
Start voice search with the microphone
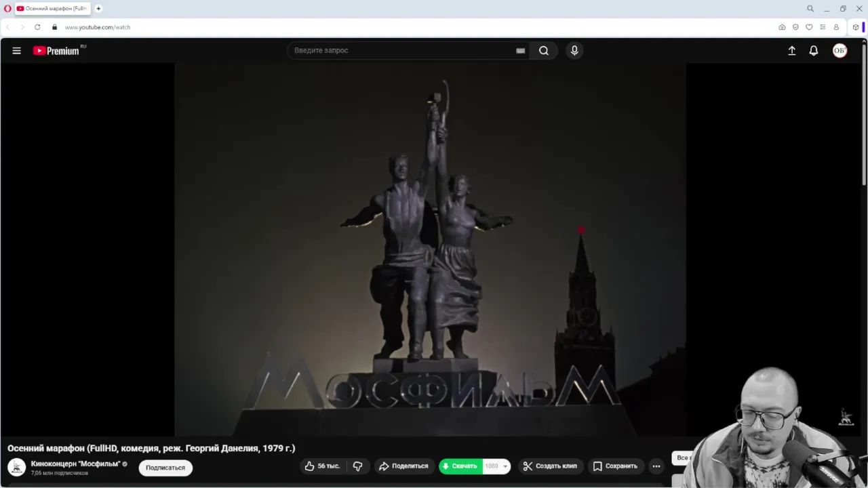click(x=574, y=50)
